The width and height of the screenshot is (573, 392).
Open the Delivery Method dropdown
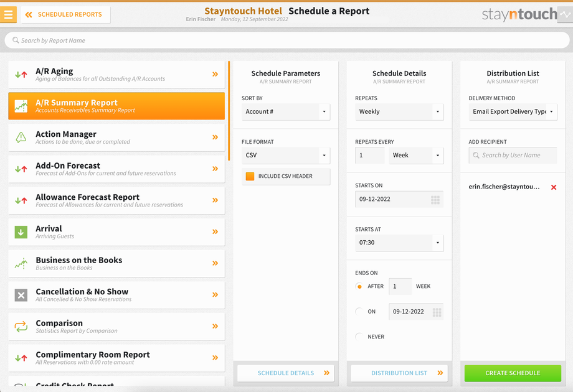coord(513,111)
